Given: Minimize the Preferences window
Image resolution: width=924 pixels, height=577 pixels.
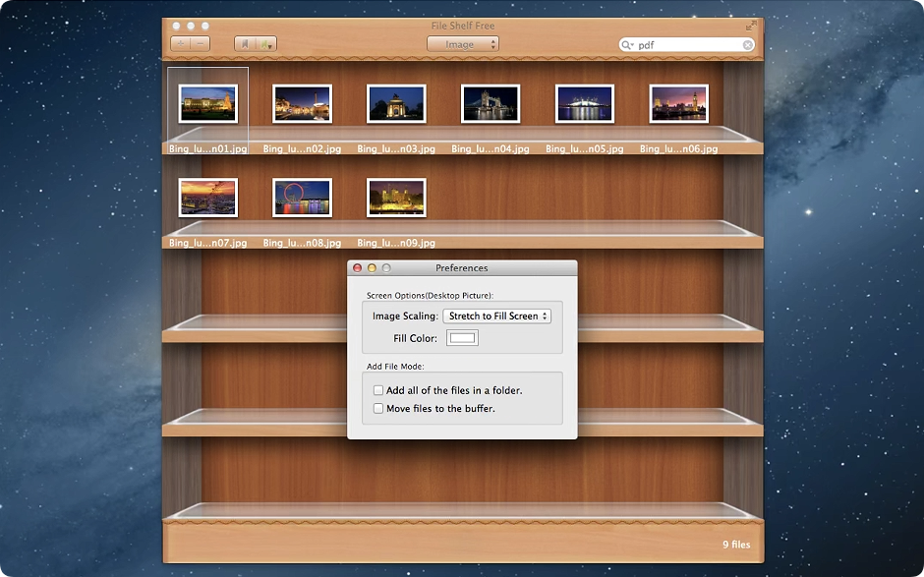Looking at the screenshot, I should (x=372, y=268).
